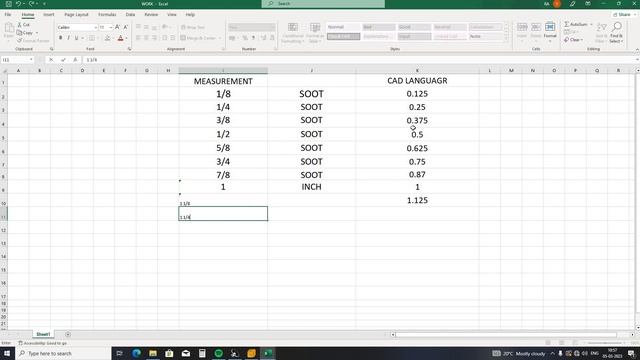Switch to the Insert tab
This screenshot has width=640, height=360.
[49, 14]
